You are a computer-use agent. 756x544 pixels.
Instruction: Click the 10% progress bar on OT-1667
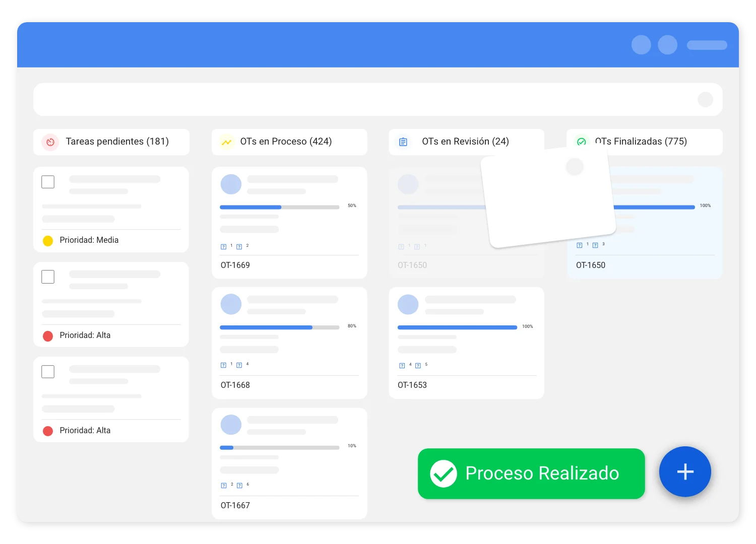(279, 447)
